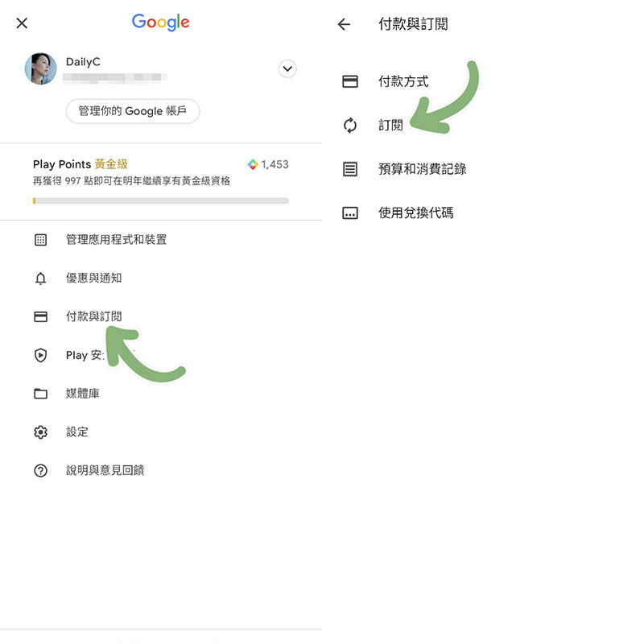The width and height of the screenshot is (644, 644).
Task: Open the DailyC profile avatar
Action: coord(41,68)
